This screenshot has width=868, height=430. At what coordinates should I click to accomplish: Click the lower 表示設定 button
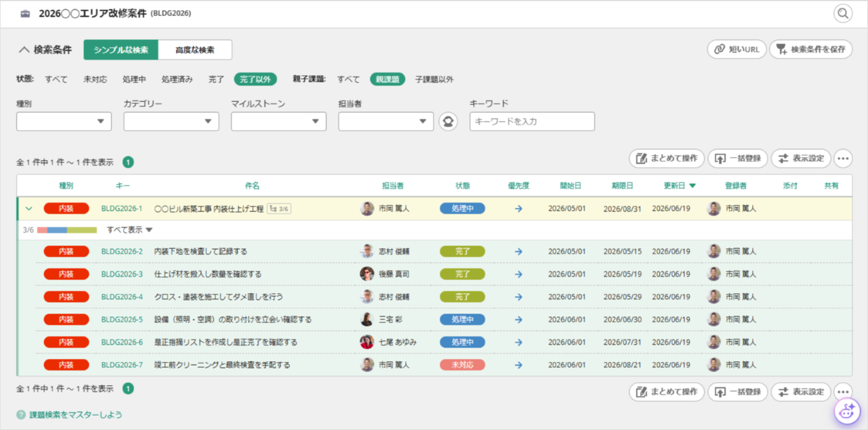(801, 392)
